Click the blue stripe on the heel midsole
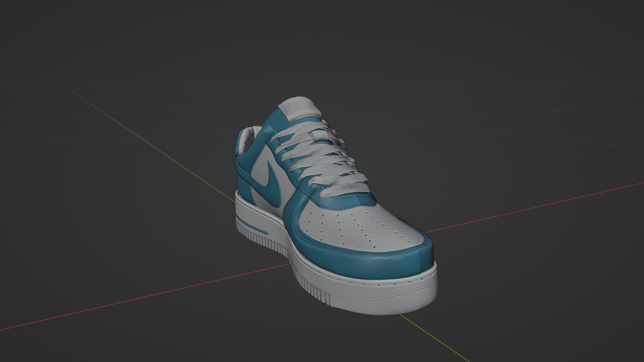Viewport: 644px width, 362px height. tap(252, 227)
